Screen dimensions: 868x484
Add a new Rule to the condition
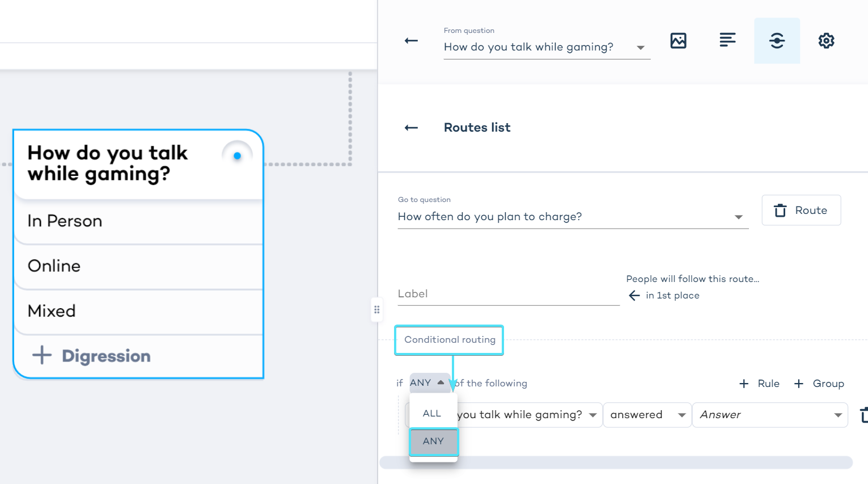[760, 384]
